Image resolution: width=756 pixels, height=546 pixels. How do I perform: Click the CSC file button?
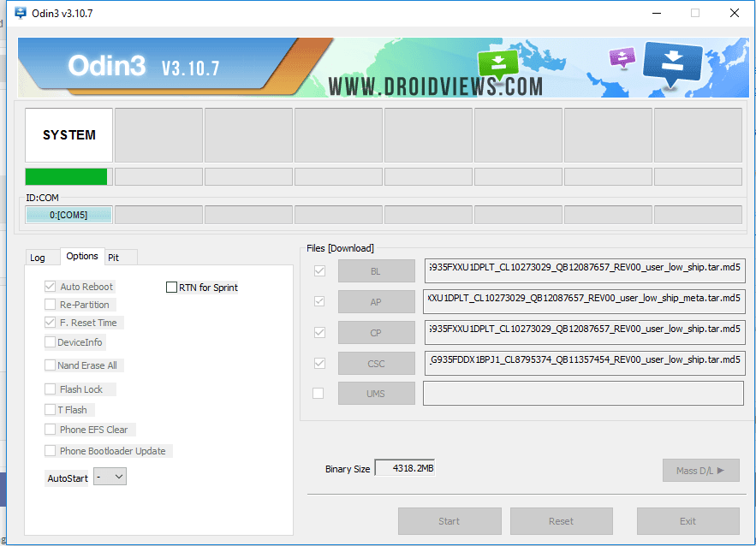coord(376,364)
